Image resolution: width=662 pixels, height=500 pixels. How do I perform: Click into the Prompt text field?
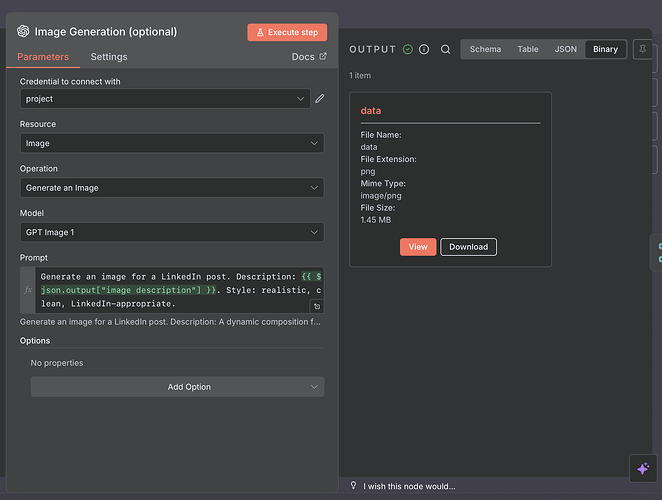coord(170,289)
